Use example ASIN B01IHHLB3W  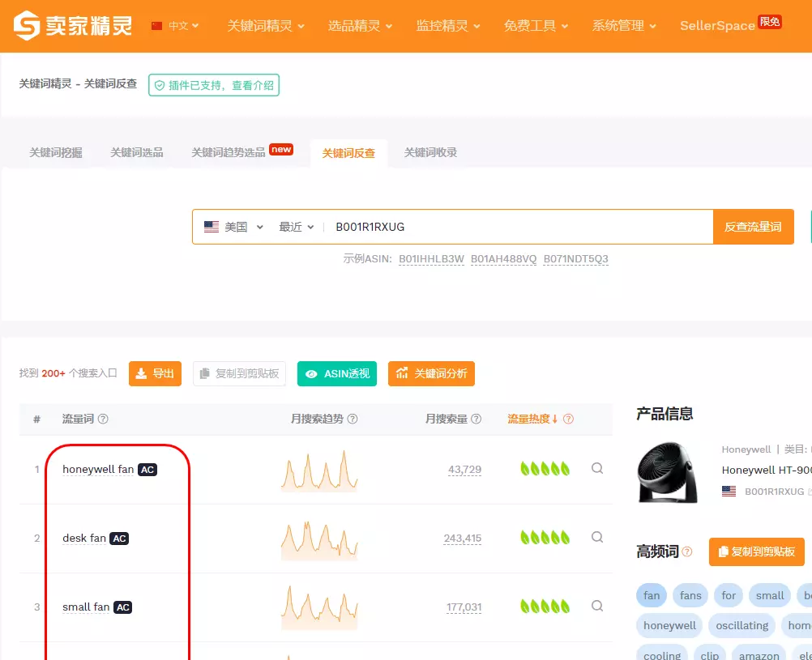tap(431, 259)
